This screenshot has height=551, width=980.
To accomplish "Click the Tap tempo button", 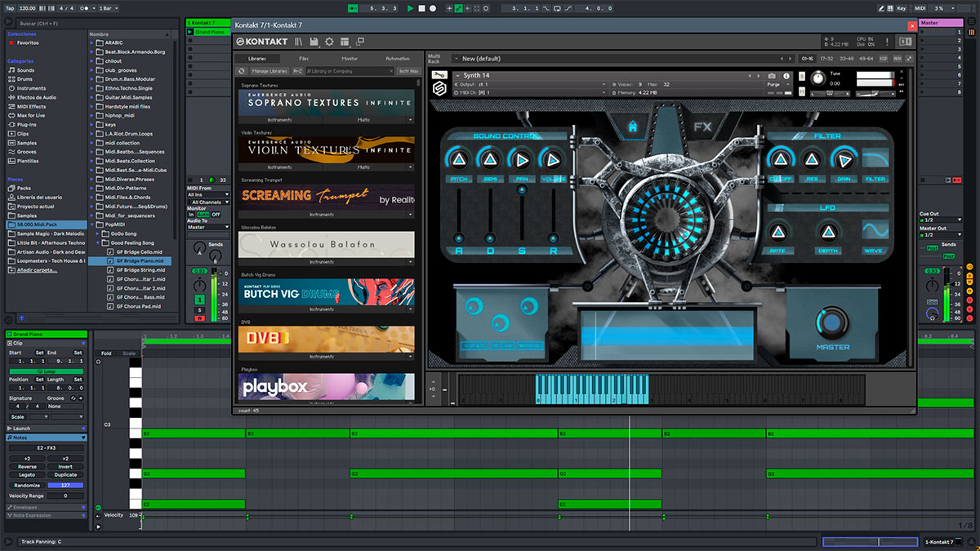I will (9, 7).
